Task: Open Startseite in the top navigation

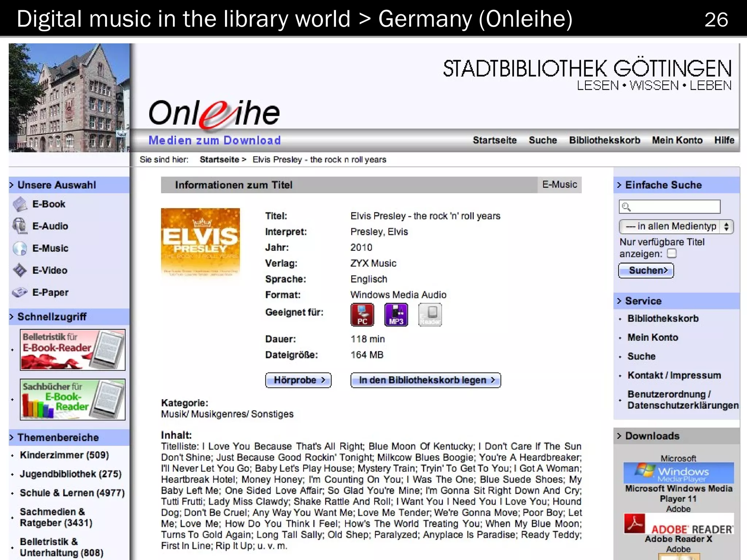Action: [495, 140]
